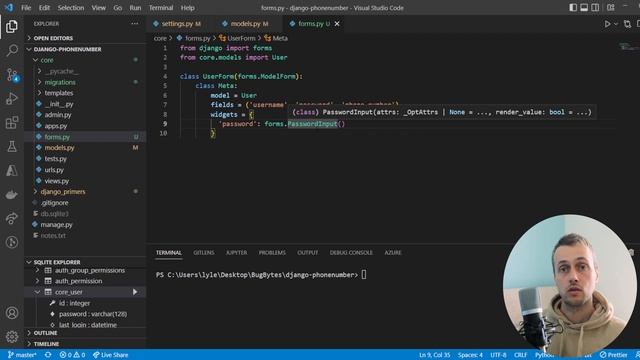The width and height of the screenshot is (640, 360).
Task: Switch to the Problems panel tab
Action: 272,253
